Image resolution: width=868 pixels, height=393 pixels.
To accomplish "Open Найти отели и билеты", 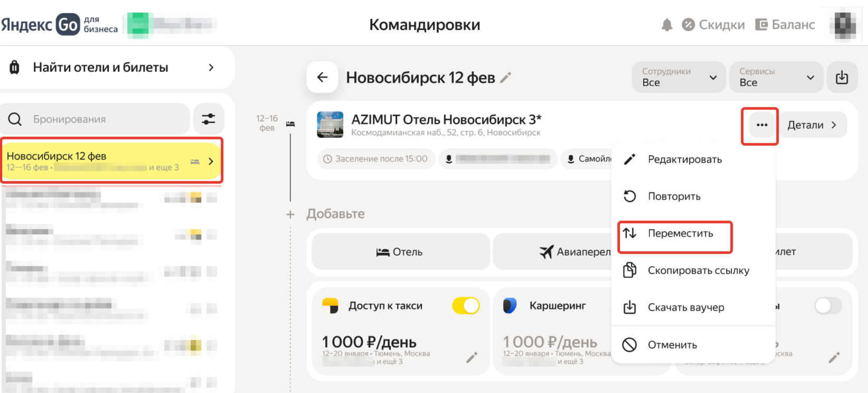I will [x=117, y=68].
